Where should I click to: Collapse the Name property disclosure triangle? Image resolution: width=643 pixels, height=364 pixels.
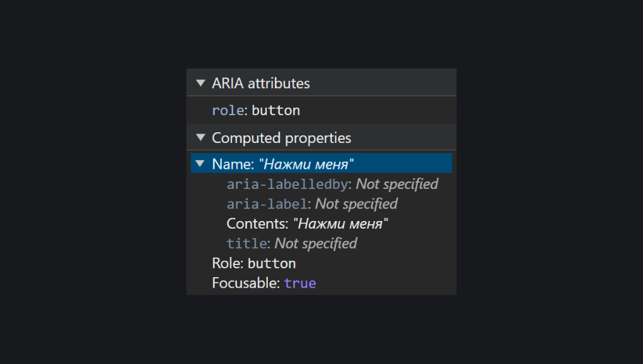tap(200, 164)
